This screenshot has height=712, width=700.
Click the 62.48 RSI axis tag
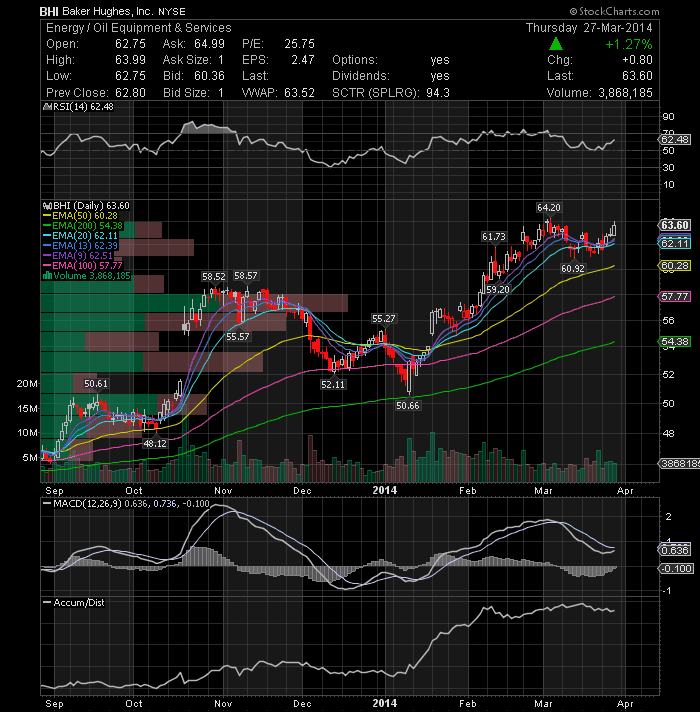[675, 139]
